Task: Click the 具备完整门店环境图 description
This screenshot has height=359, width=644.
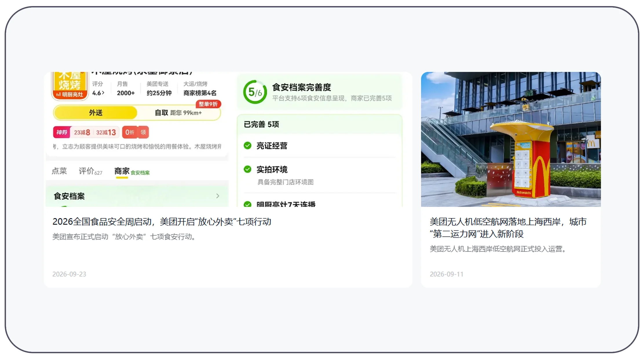Action: click(x=285, y=182)
